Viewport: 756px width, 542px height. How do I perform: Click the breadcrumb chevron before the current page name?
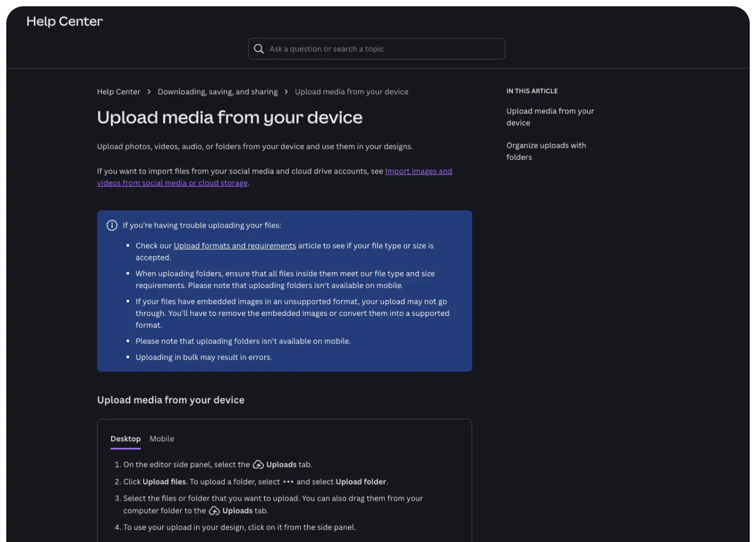click(287, 92)
